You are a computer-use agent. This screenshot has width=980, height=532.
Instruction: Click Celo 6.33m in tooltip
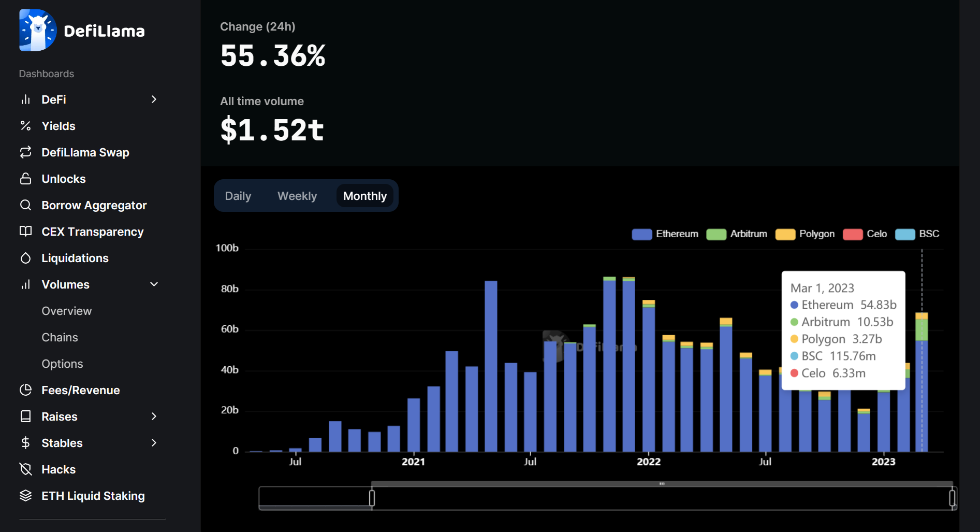pos(828,373)
